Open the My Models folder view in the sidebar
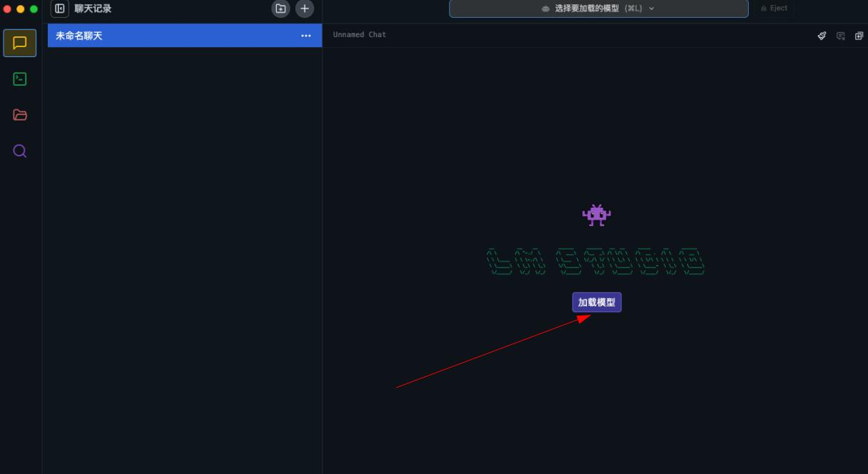Screen dimensions: 868x474 (x=20, y=115)
